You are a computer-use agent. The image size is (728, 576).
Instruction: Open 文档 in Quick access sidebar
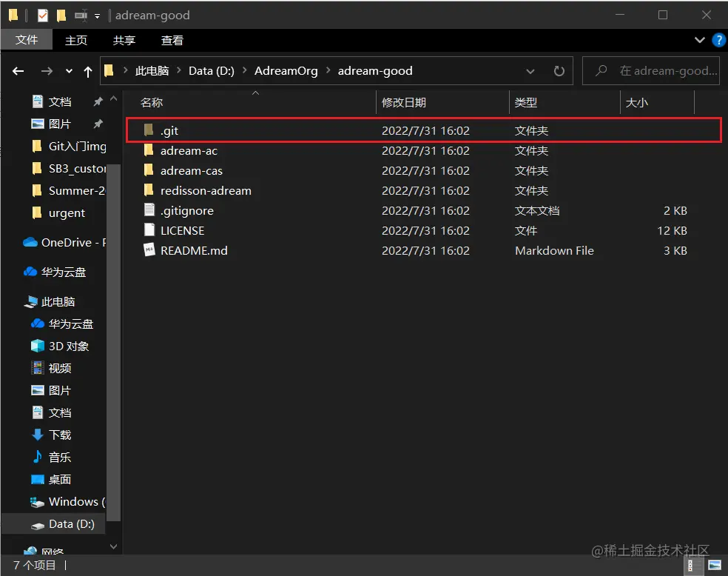coord(60,101)
